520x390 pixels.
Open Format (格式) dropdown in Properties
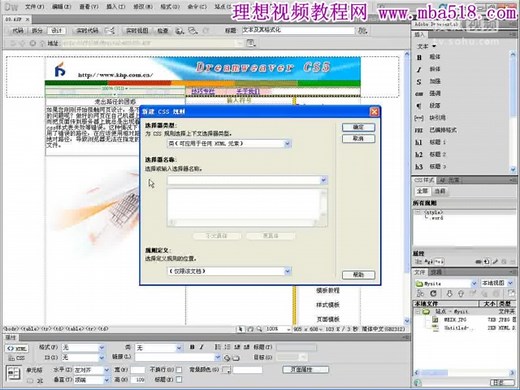pyautogui.click(x=101, y=348)
